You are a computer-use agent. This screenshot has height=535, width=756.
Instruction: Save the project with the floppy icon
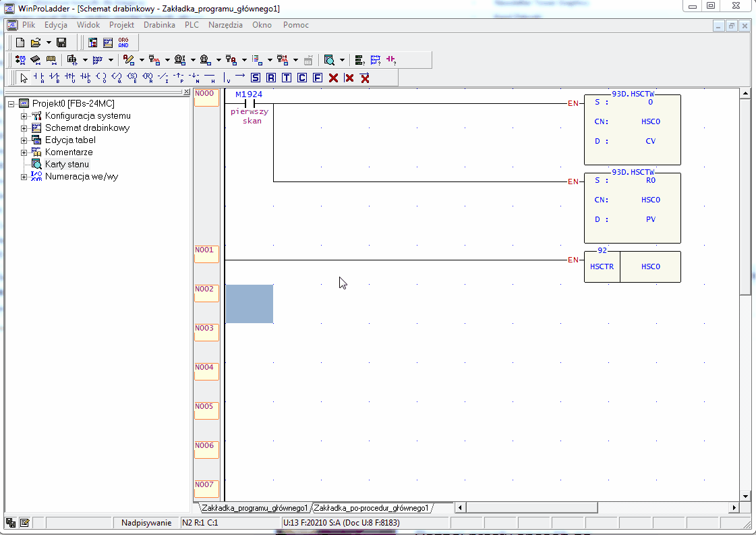[x=61, y=43]
